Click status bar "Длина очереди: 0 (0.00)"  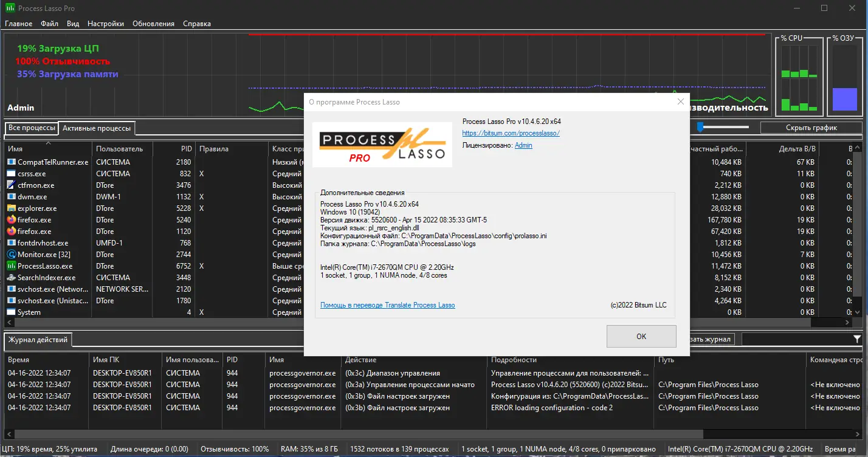click(x=150, y=449)
